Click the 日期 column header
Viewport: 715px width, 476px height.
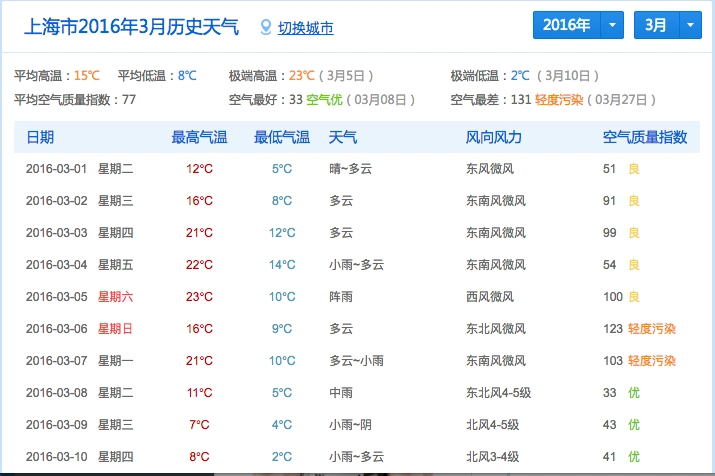pyautogui.click(x=40, y=137)
